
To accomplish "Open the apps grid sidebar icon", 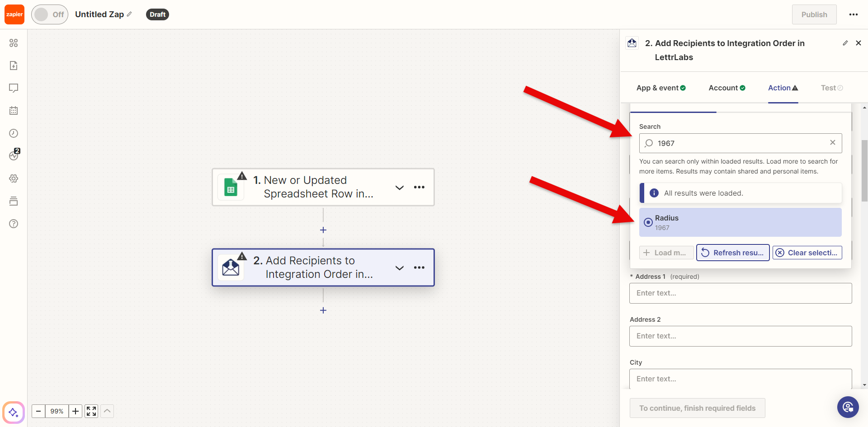I will pyautogui.click(x=14, y=43).
